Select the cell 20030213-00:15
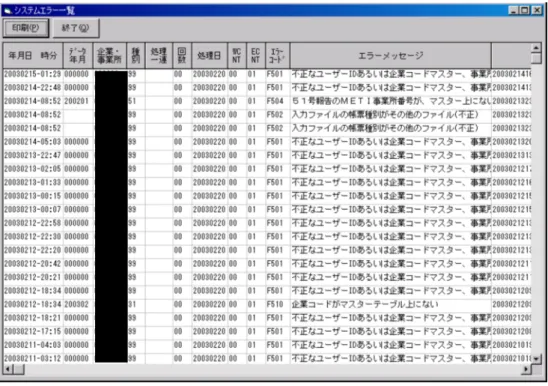The width and height of the screenshot is (548, 386). (x=33, y=196)
